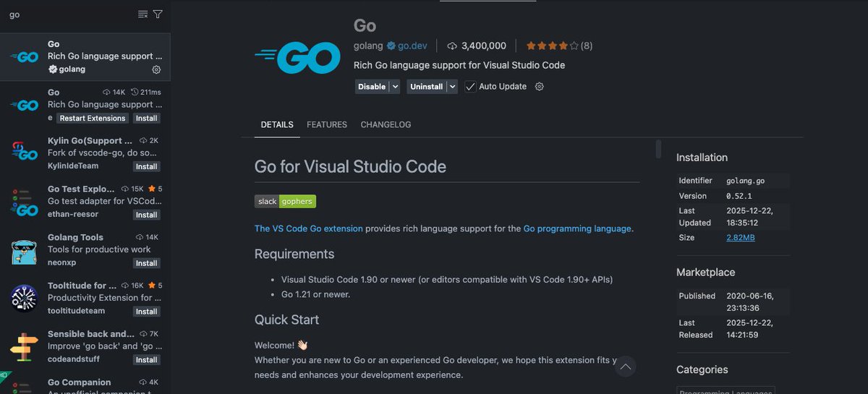Install Sensible back and forward extension
Screen dimensions: 868x394
tap(146, 360)
